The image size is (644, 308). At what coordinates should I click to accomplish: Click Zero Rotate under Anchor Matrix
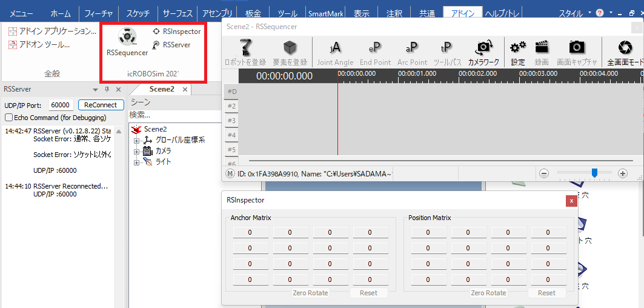click(x=311, y=293)
